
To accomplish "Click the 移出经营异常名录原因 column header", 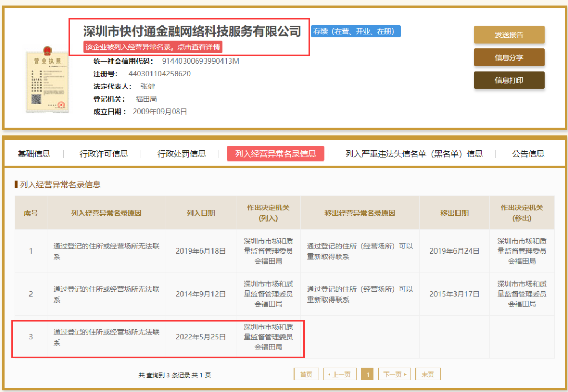I will pos(360,213).
